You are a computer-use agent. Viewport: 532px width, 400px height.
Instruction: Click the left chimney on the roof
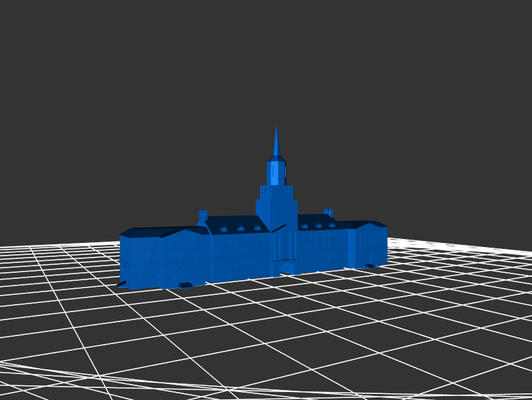[203, 215]
